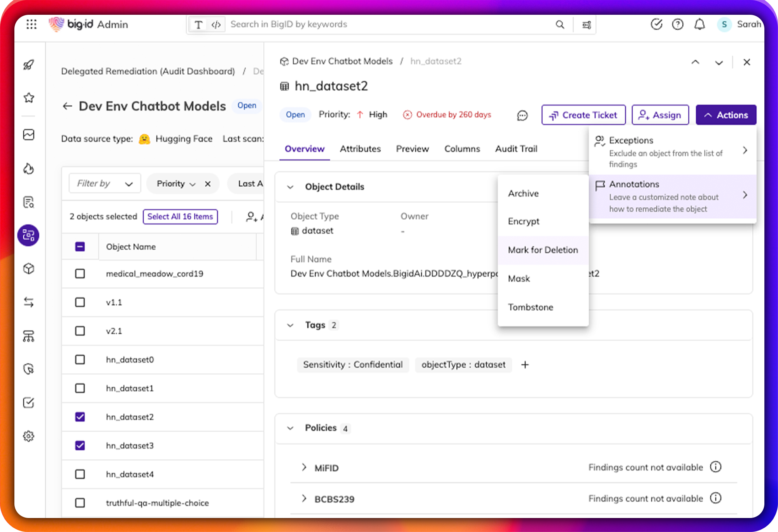Image resolution: width=778 pixels, height=532 pixels.
Task: Click the search filter settings icon
Action: [x=587, y=25]
